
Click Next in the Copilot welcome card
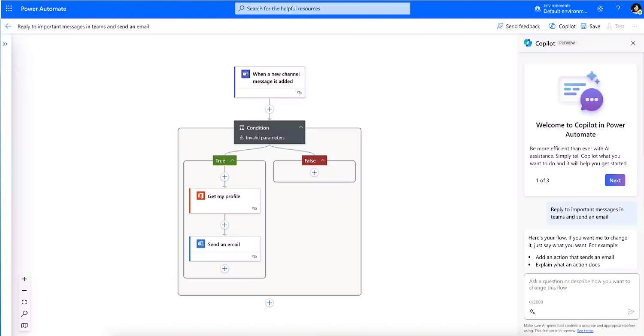(x=615, y=180)
